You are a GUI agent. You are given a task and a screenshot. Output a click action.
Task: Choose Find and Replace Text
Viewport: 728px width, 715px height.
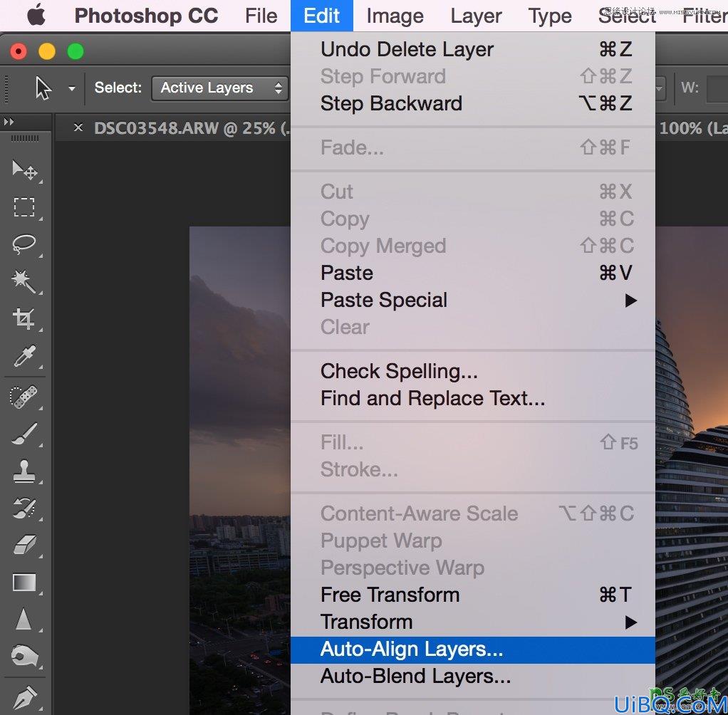[x=473, y=398]
